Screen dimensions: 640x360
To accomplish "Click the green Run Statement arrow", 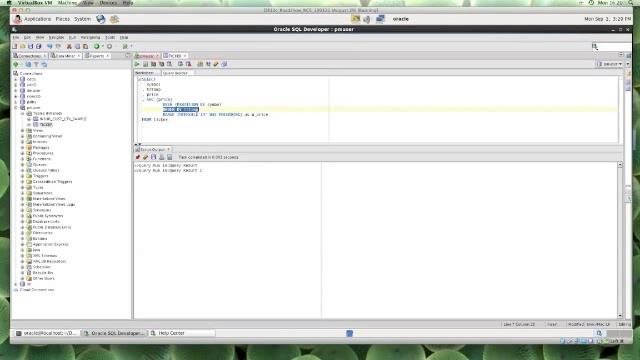I will click(x=138, y=64).
